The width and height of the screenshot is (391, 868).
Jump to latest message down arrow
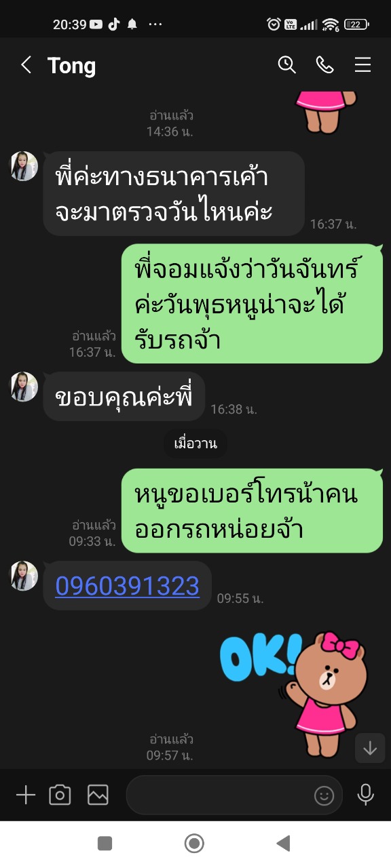point(370,748)
